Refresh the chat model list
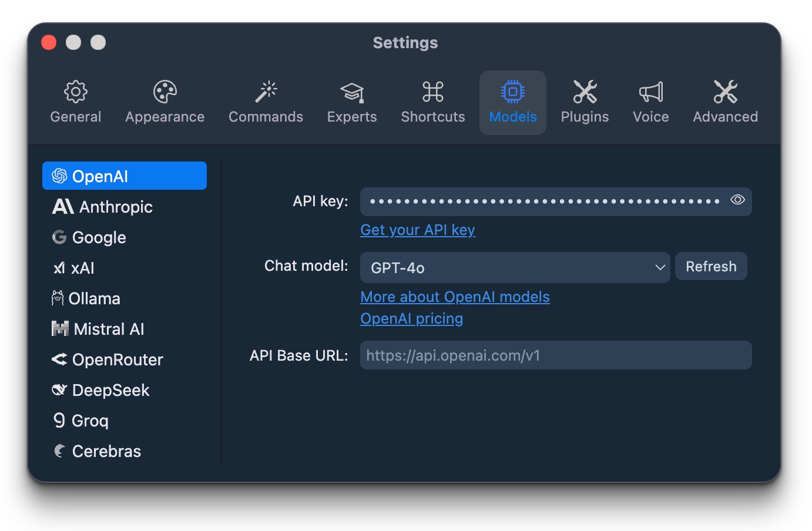 (x=711, y=266)
